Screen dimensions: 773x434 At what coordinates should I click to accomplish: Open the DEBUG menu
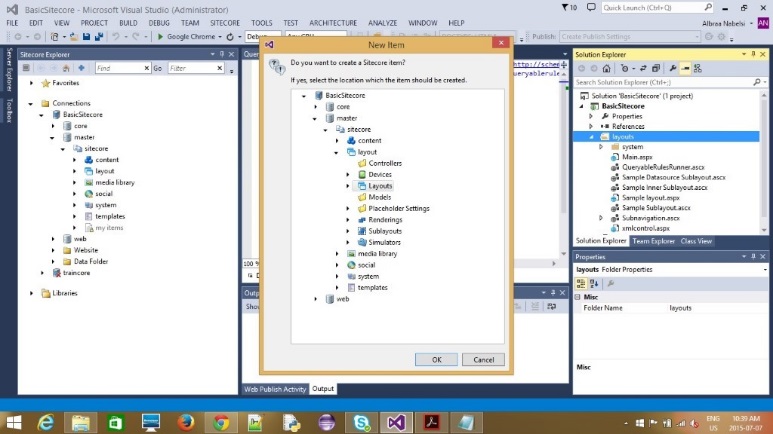point(159,23)
